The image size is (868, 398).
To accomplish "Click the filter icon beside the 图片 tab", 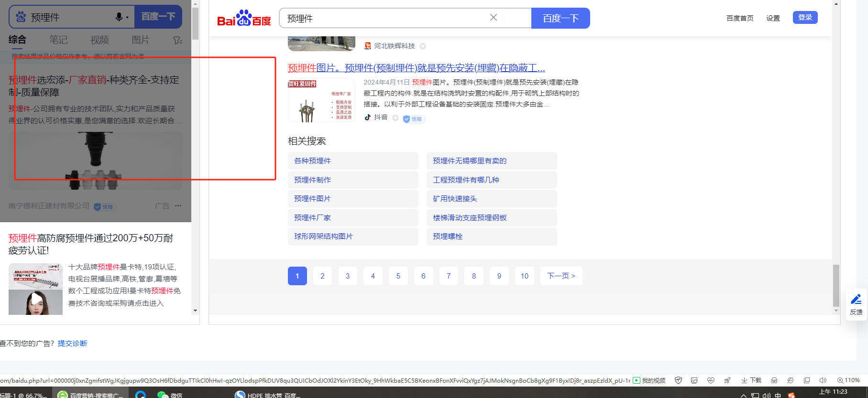I will 177,41.
